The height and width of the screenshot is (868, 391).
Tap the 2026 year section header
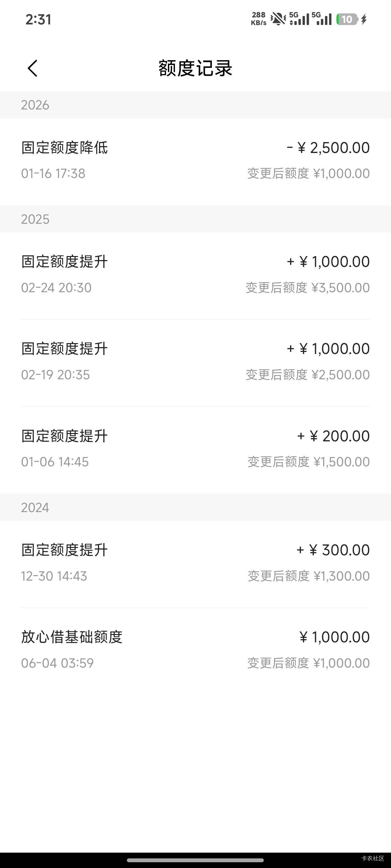point(35,105)
